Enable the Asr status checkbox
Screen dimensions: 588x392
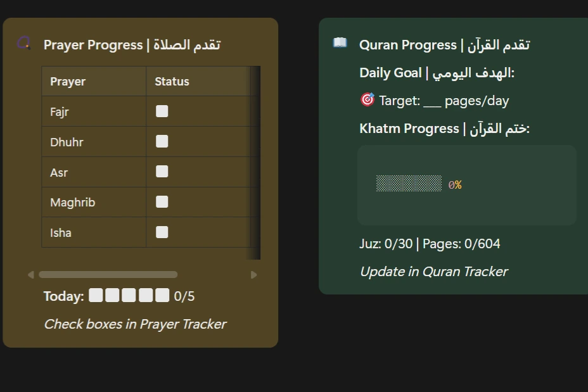(x=161, y=171)
